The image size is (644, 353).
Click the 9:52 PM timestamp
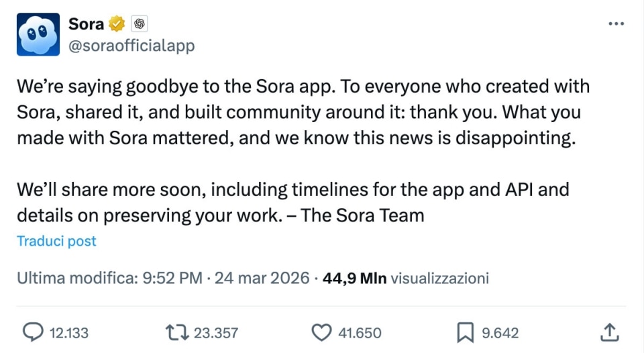(x=172, y=278)
